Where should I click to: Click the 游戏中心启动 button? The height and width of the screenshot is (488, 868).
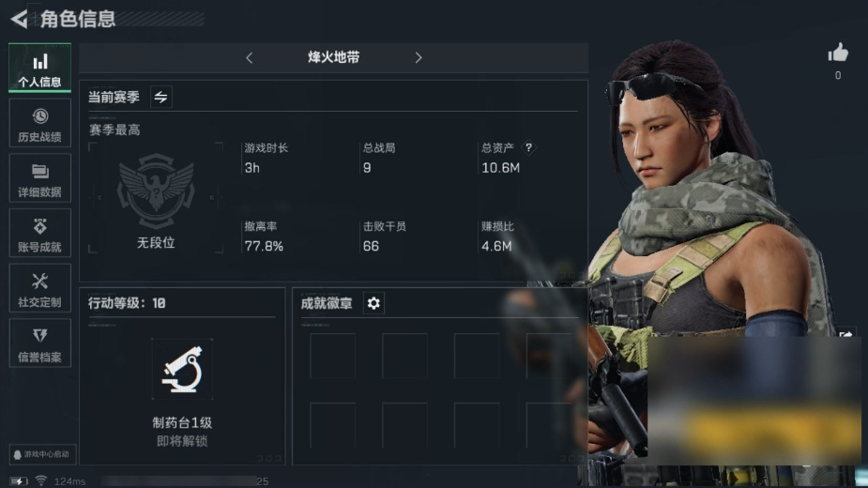click(x=42, y=454)
